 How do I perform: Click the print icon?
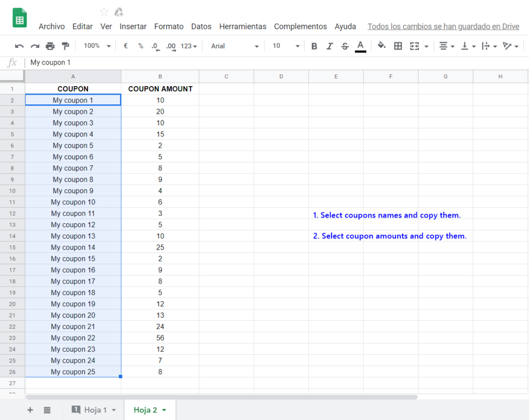tap(50, 46)
